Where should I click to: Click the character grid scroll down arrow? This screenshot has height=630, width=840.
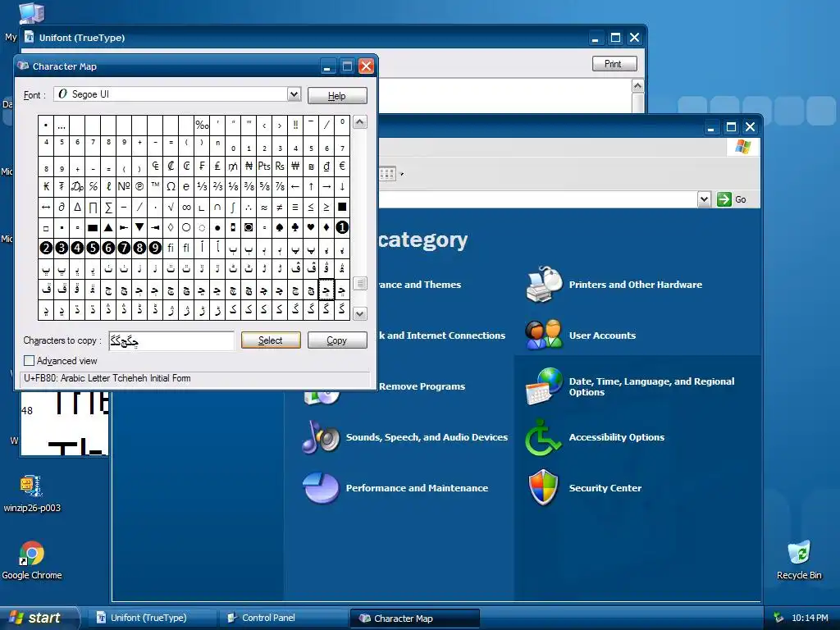point(360,314)
